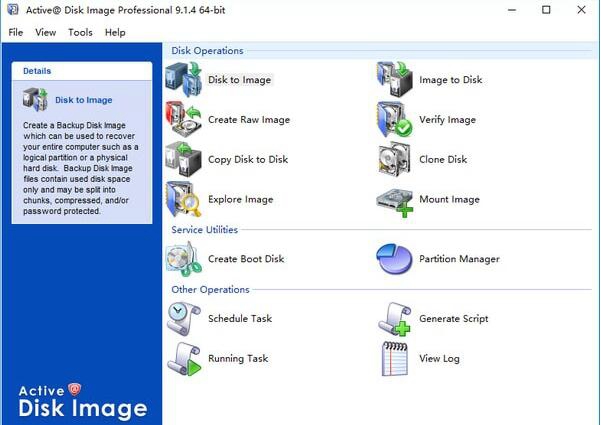
Task: Click the Copy Disk to Disk icon
Action: coord(184,159)
